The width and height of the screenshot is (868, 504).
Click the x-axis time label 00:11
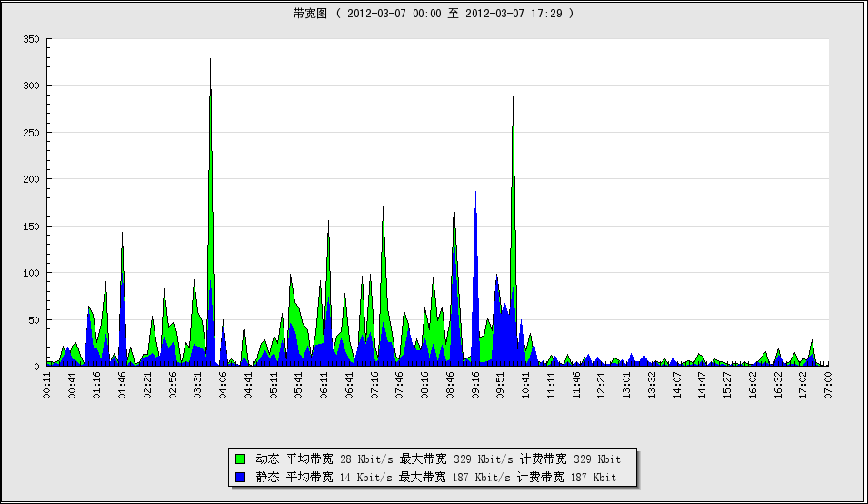point(47,385)
